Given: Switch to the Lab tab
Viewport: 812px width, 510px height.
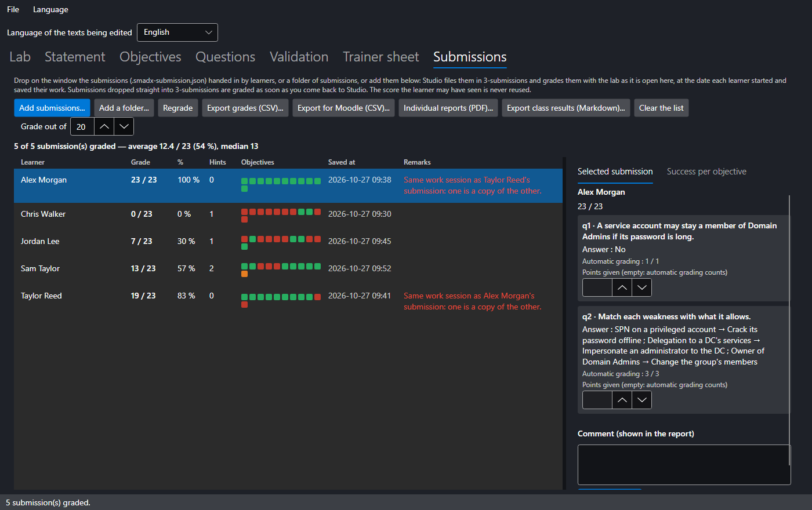Looking at the screenshot, I should [x=20, y=57].
